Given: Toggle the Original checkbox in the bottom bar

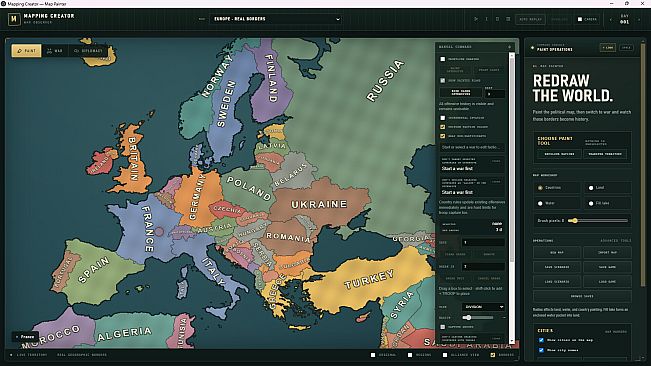Looking at the screenshot, I should [x=373, y=355].
